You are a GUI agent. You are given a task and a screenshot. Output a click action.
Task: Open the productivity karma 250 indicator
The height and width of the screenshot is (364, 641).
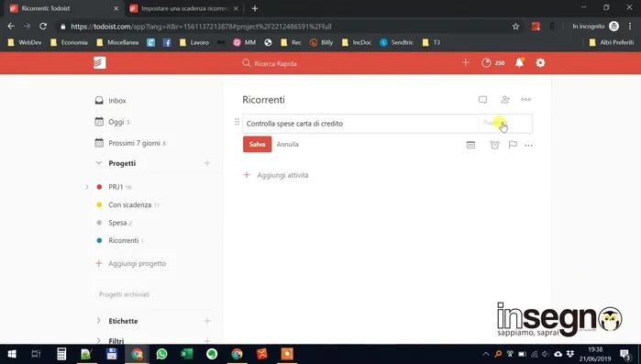493,62
